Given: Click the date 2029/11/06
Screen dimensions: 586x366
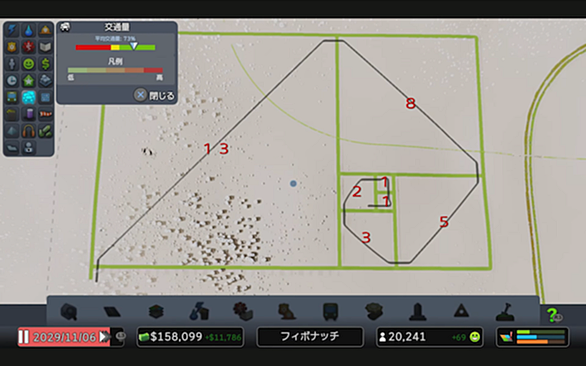Looking at the screenshot, I should (64, 338).
